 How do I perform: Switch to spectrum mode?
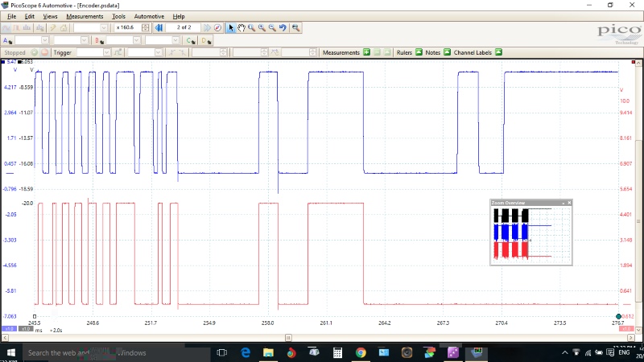pos(27,27)
